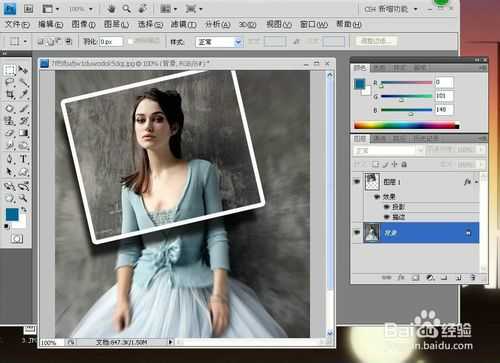Select the Horizontal Type tool
This screenshot has height=363, width=500.
[x=23, y=159]
